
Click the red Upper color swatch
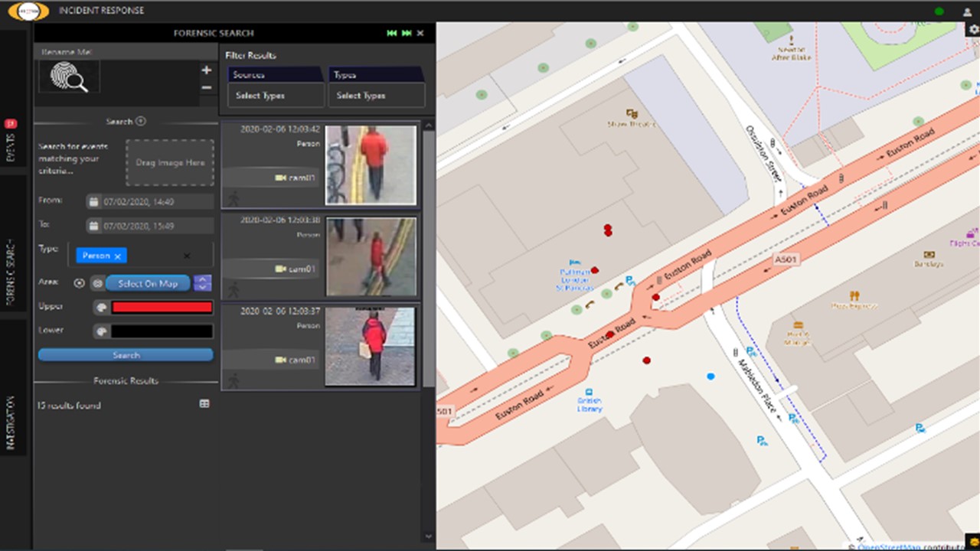pyautogui.click(x=162, y=307)
